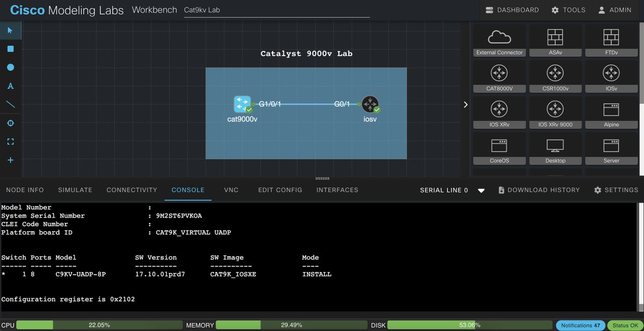Open the Node Info tab
This screenshot has height=331, width=644.
[25, 190]
